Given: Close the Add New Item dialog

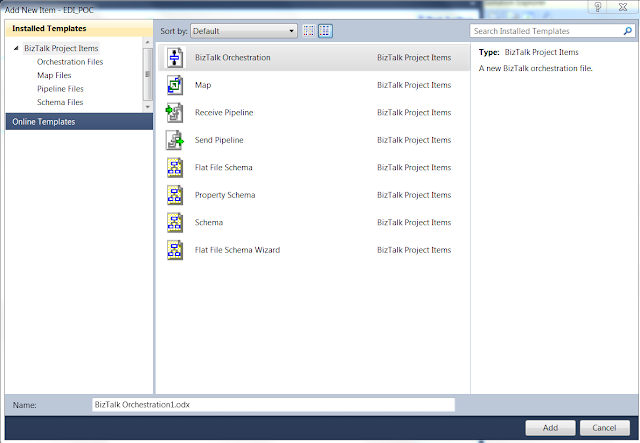Looking at the screenshot, I should [x=623, y=7].
